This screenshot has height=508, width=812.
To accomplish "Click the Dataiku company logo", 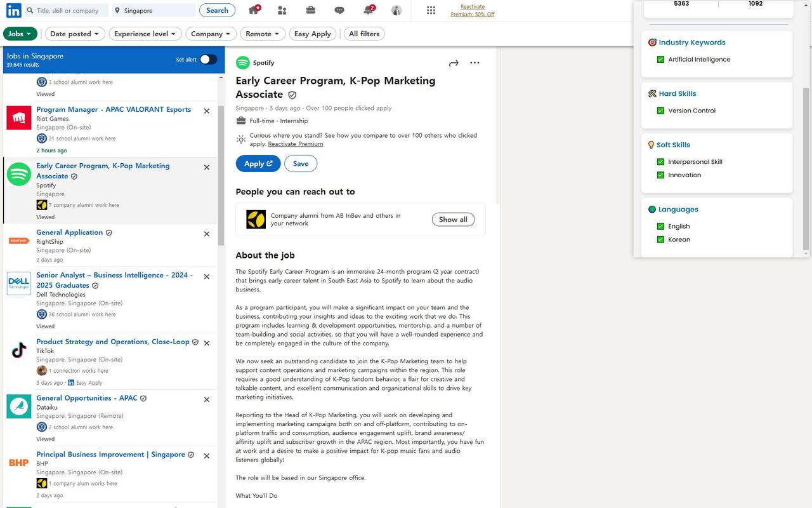I will click(x=19, y=406).
